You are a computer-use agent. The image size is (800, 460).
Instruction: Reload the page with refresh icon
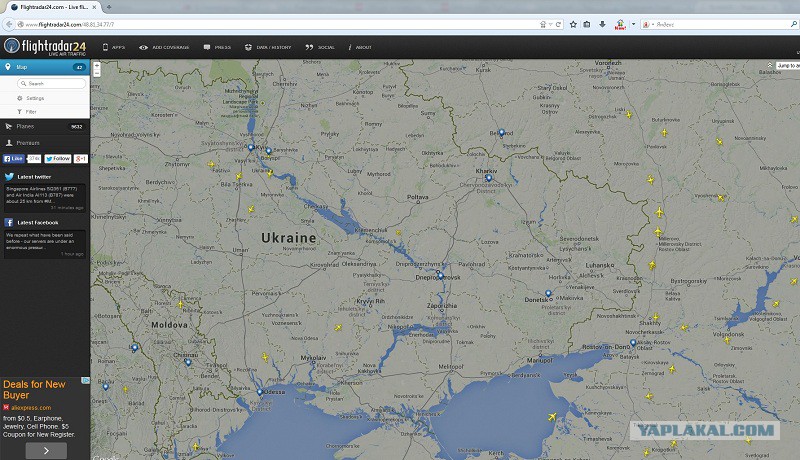coord(558,24)
